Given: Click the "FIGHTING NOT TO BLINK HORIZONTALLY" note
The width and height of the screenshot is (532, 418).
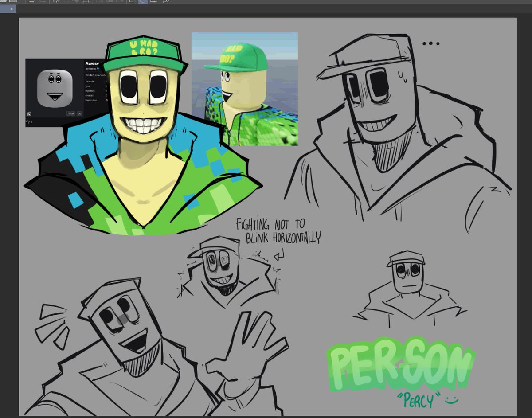Looking at the screenshot, I should click(x=278, y=230).
